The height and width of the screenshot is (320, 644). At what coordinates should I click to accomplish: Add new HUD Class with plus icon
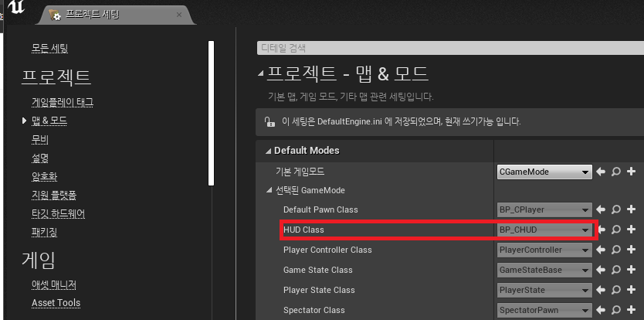click(632, 230)
